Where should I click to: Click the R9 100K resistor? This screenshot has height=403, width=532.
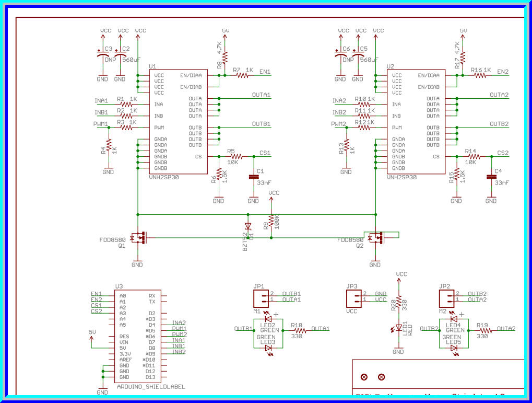[x=271, y=221]
